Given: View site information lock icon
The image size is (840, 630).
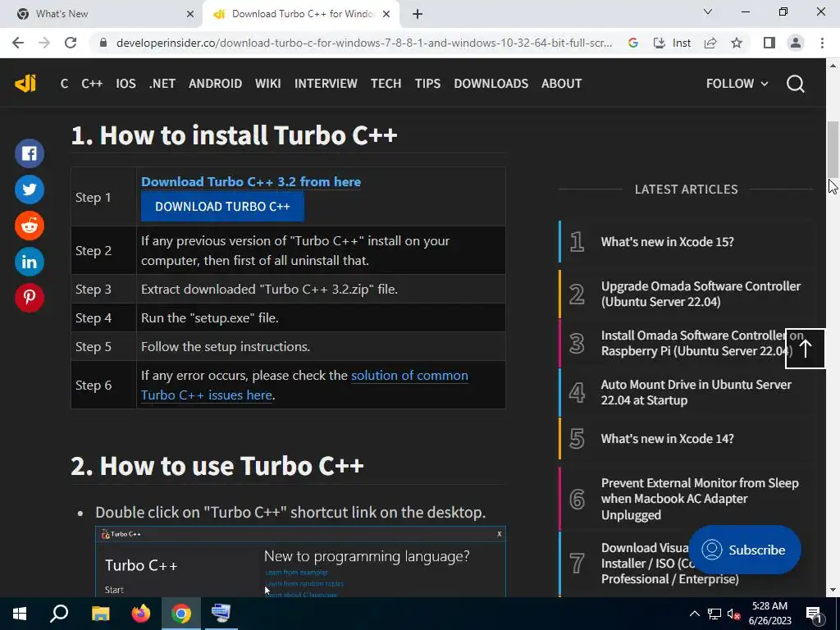Looking at the screenshot, I should (x=103, y=43).
